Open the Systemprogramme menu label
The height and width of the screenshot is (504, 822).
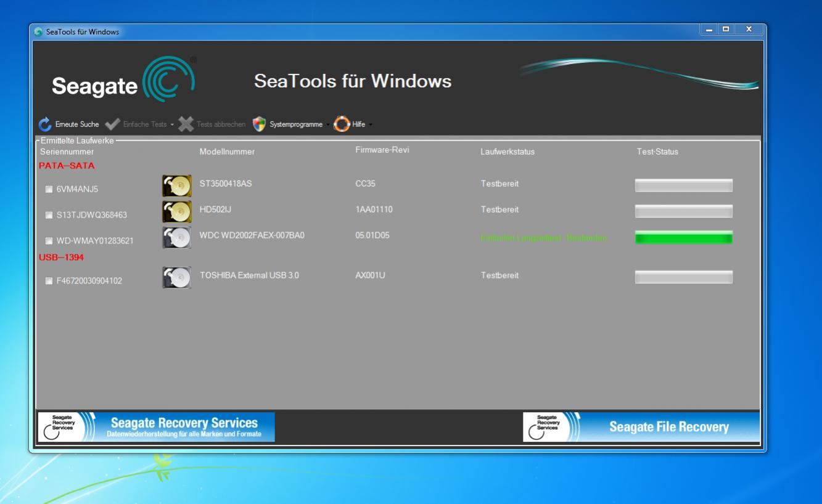[x=296, y=124]
